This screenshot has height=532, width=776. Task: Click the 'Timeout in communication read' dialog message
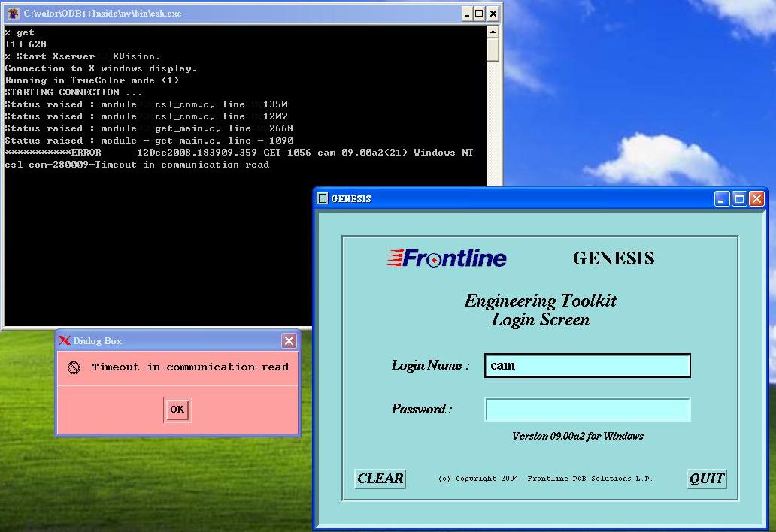click(x=190, y=367)
